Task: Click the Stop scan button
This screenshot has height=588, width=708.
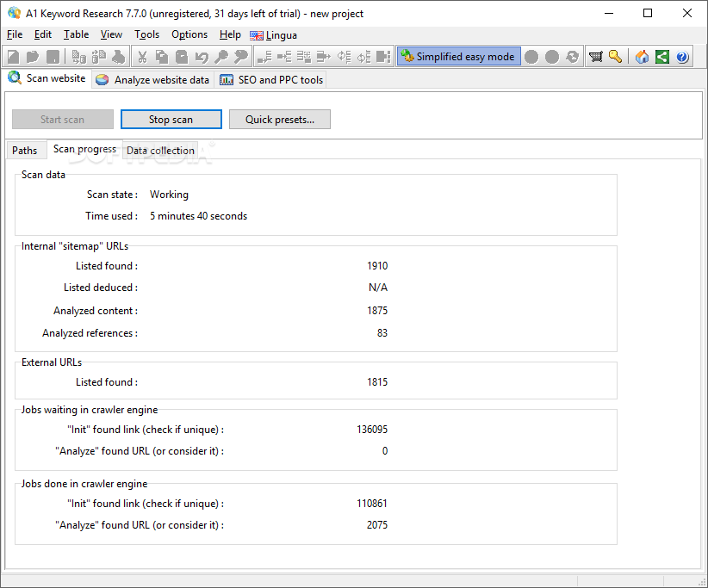Action: coord(171,119)
